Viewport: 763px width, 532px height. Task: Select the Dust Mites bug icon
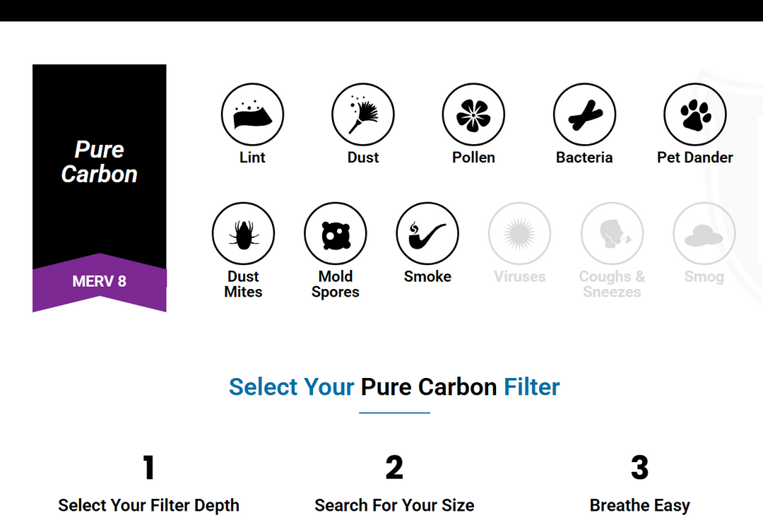click(243, 234)
